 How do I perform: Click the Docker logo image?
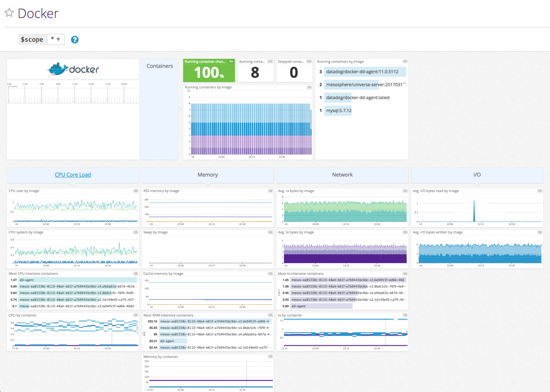pyautogui.click(x=73, y=69)
